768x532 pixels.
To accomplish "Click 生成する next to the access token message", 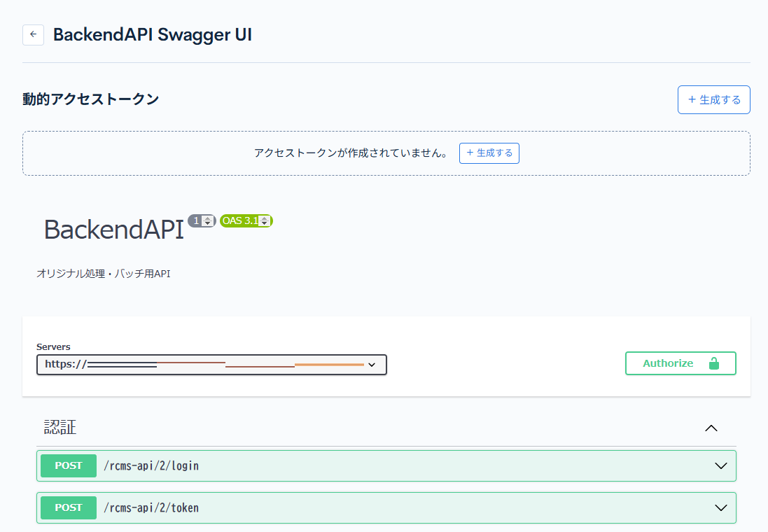I will point(489,153).
